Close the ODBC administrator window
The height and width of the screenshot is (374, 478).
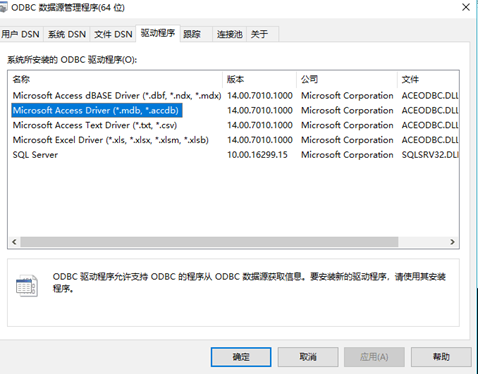pyautogui.click(x=466, y=7)
